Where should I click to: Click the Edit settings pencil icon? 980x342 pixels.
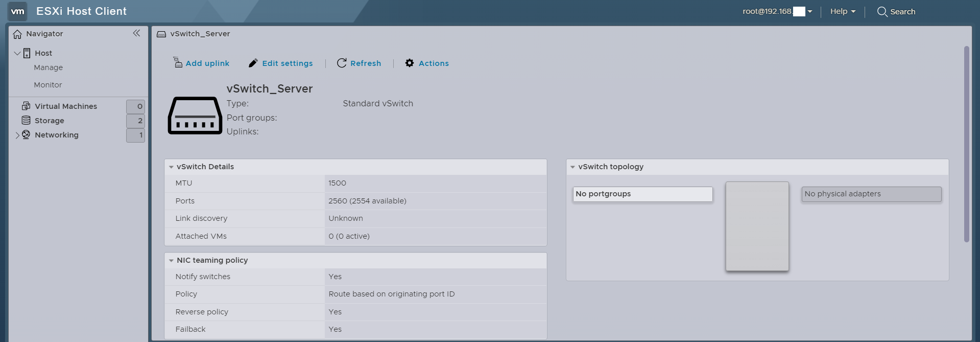click(x=253, y=63)
